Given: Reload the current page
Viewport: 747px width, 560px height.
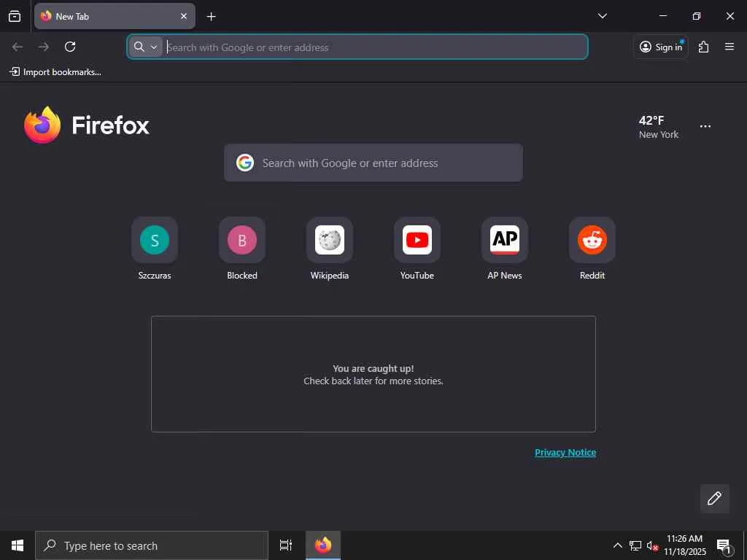Looking at the screenshot, I should point(70,47).
